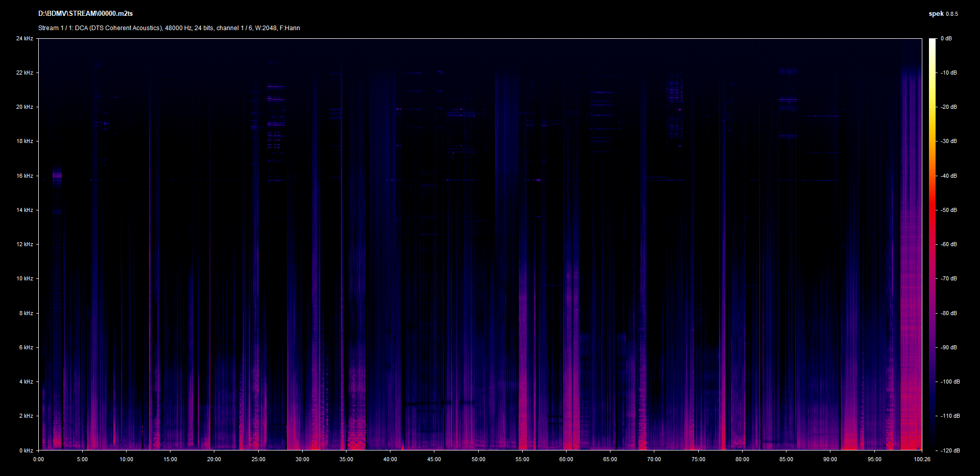The height and width of the screenshot is (476, 980).
Task: Click the -60 dB color scale label
Action: click(949, 244)
